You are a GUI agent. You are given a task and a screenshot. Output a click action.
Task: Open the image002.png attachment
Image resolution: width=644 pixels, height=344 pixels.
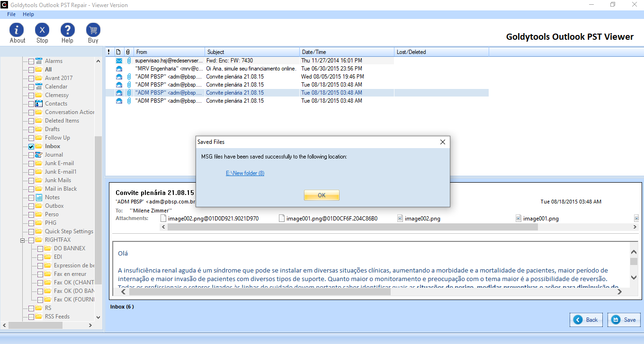tap(419, 219)
